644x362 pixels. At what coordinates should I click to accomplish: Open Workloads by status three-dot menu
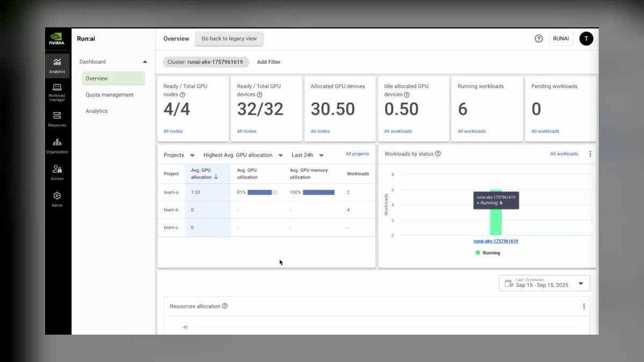590,154
